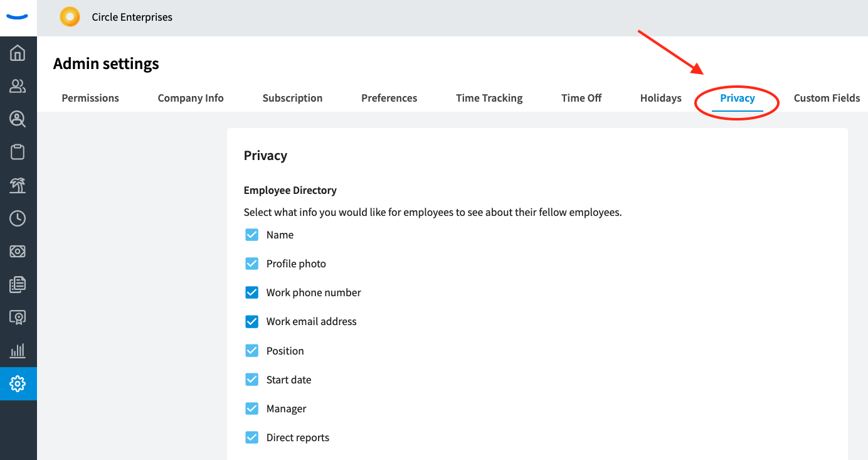Click the Admin settings page title

click(106, 64)
